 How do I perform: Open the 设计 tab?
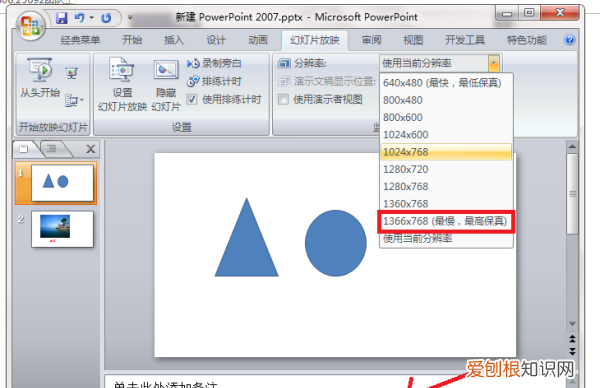coord(216,40)
